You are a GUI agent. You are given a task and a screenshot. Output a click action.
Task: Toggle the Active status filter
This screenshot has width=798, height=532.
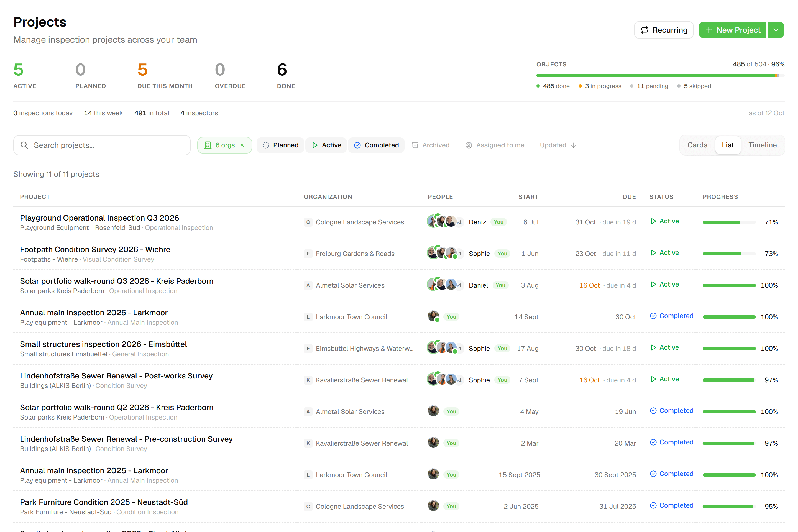326,145
